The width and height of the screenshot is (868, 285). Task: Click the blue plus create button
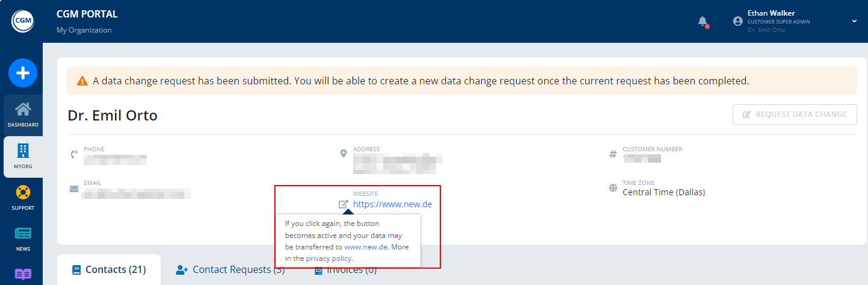click(23, 74)
